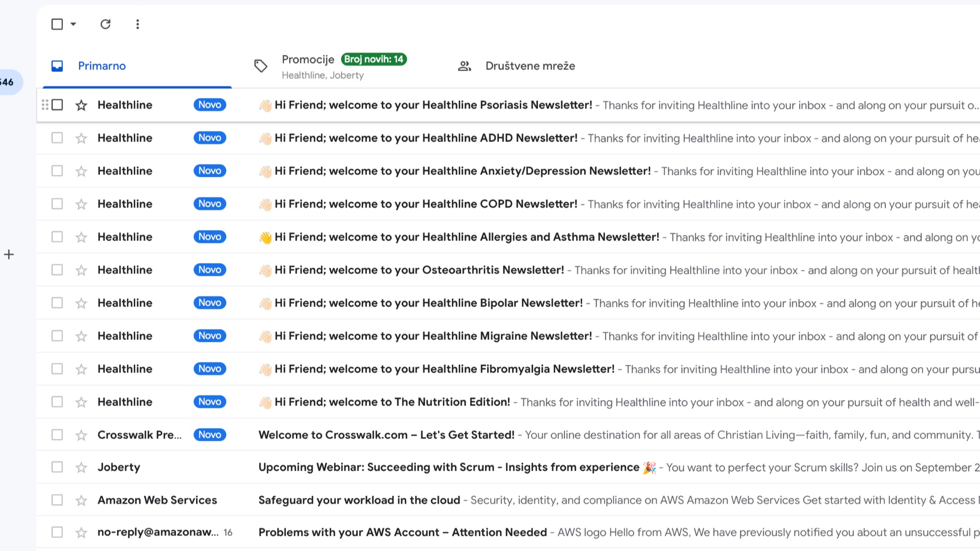The image size is (980, 551).
Task: Star the Allergies and Asthma Newsletter email
Action: [x=81, y=237]
